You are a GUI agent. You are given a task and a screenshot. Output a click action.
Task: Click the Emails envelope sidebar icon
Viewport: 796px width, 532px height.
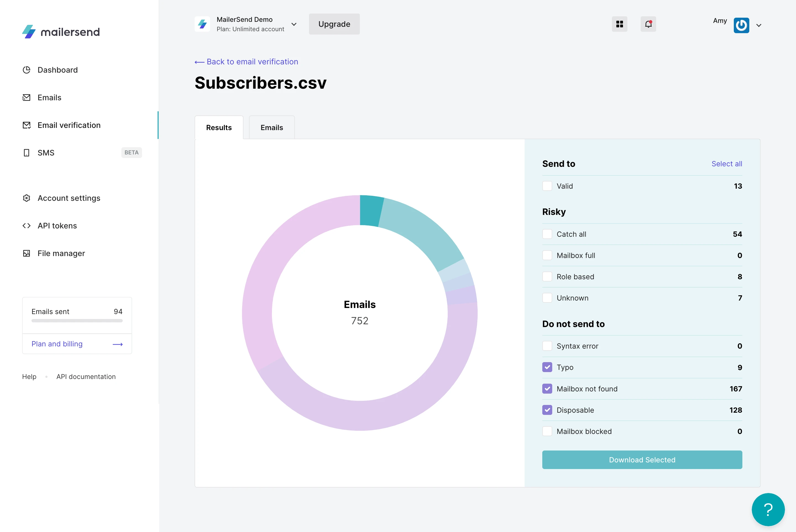[27, 98]
